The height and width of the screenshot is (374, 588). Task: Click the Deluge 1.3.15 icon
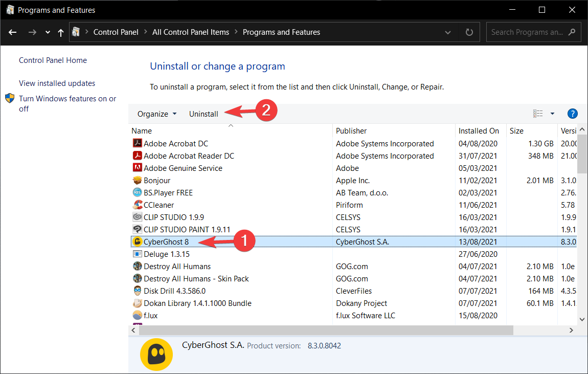click(137, 254)
